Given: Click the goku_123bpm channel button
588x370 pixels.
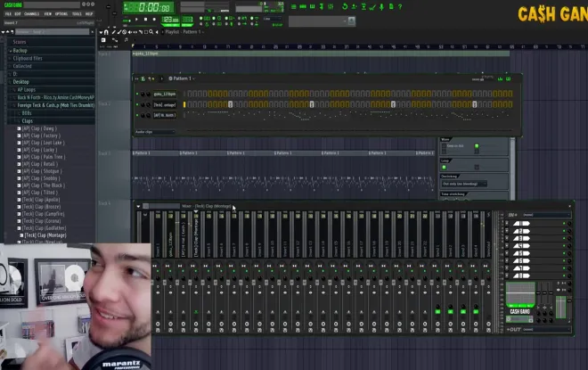Looking at the screenshot, I should click(x=164, y=94).
